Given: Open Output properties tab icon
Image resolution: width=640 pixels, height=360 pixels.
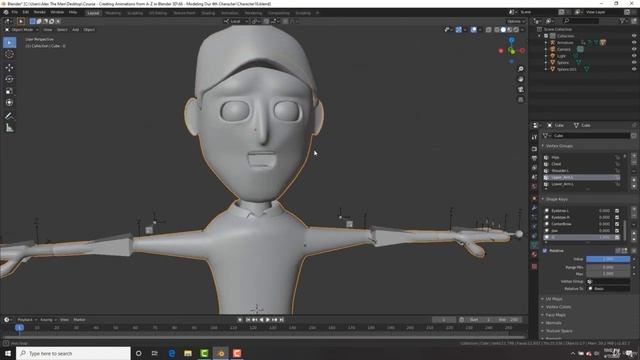Looking at the screenshot, I should pyautogui.click(x=534, y=158).
